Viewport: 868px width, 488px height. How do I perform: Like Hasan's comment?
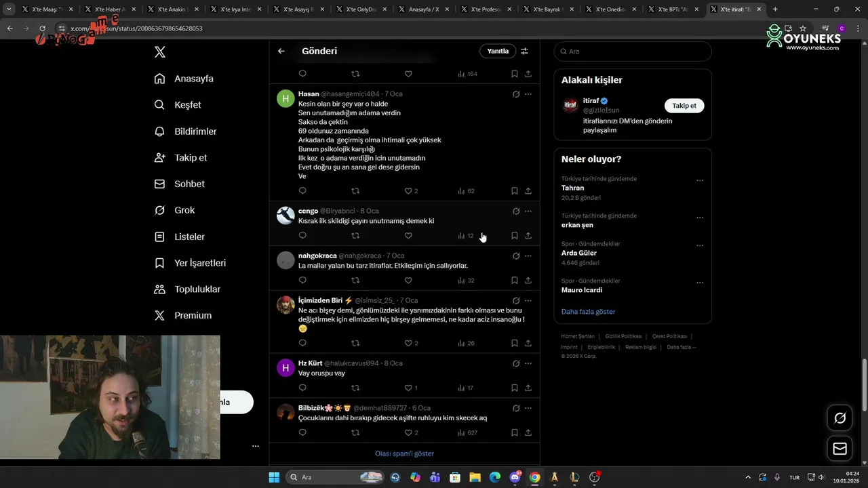408,191
